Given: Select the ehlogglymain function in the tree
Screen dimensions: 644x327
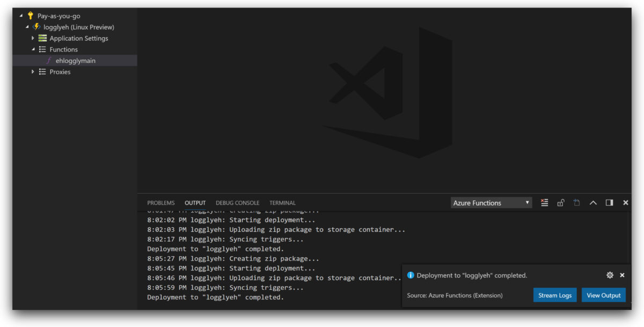Looking at the screenshot, I should (x=75, y=60).
